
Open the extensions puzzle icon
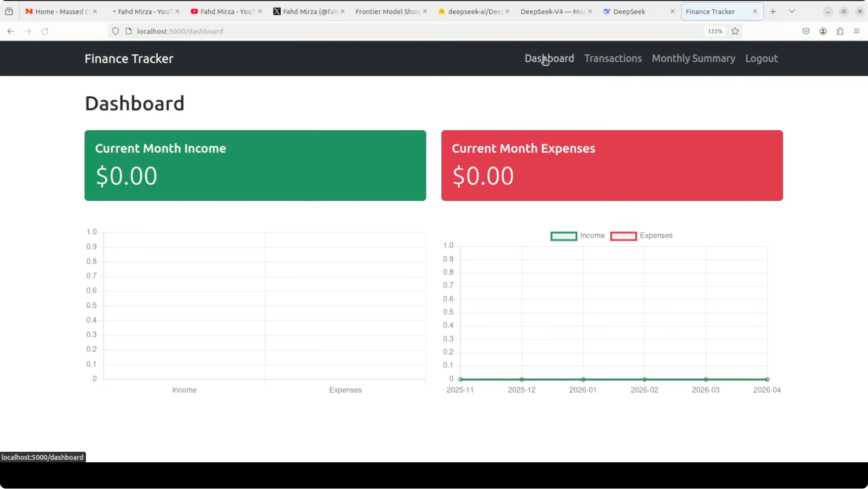coord(840,31)
